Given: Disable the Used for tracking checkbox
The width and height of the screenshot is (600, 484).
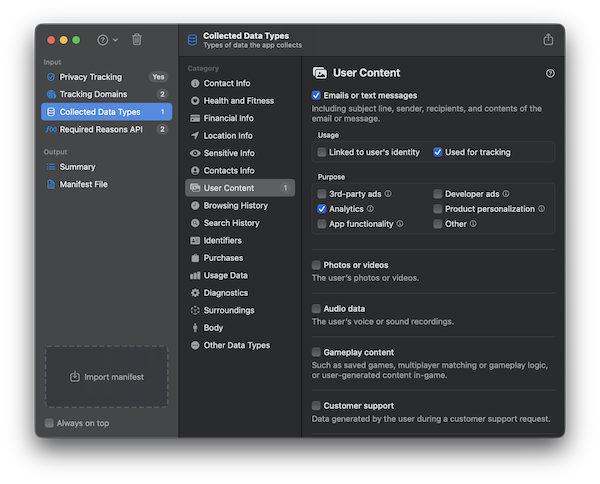Looking at the screenshot, I should coord(438,153).
